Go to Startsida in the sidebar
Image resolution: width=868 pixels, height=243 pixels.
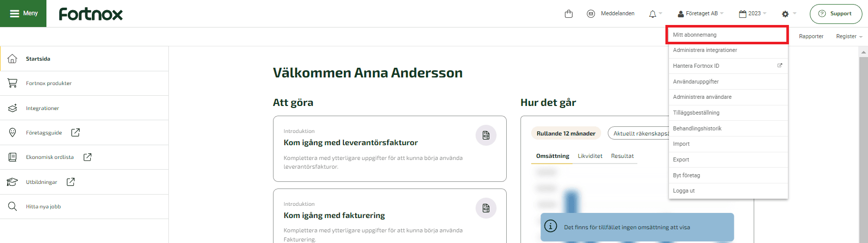[84, 59]
